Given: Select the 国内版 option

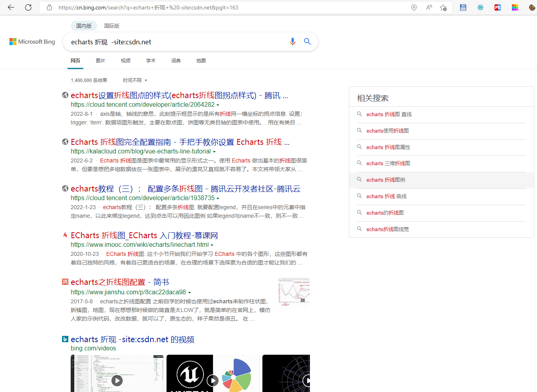Looking at the screenshot, I should [x=84, y=26].
